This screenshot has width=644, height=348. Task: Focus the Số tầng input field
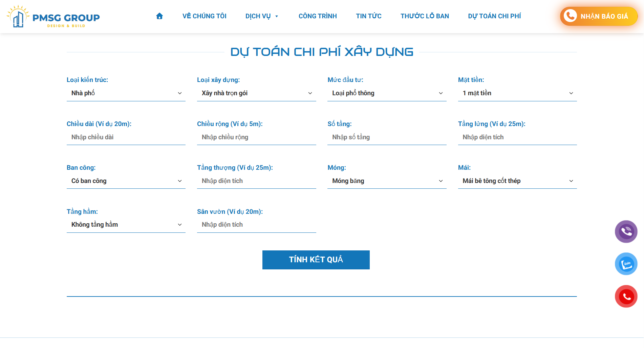click(387, 137)
